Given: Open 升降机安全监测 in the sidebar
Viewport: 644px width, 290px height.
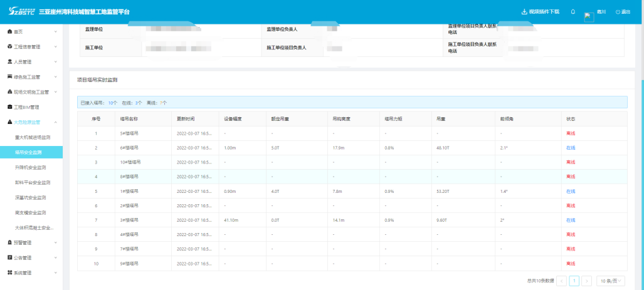Looking at the screenshot, I should (x=30, y=167).
